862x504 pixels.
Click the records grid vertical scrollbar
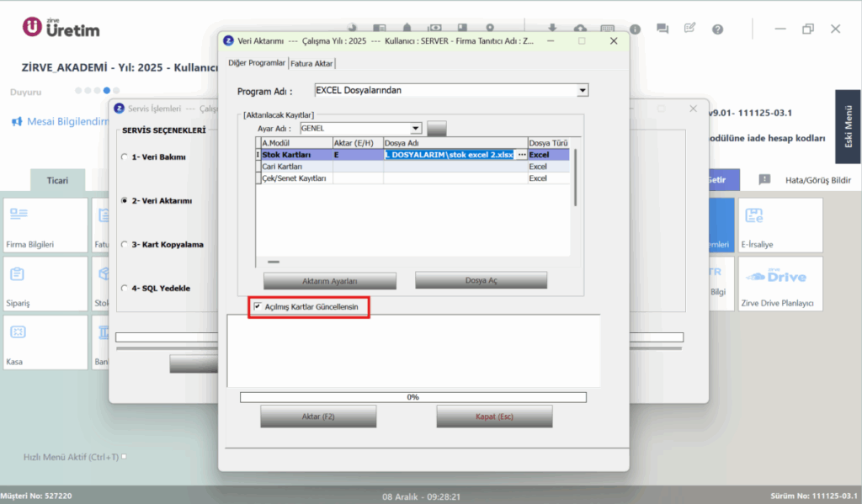click(x=575, y=178)
